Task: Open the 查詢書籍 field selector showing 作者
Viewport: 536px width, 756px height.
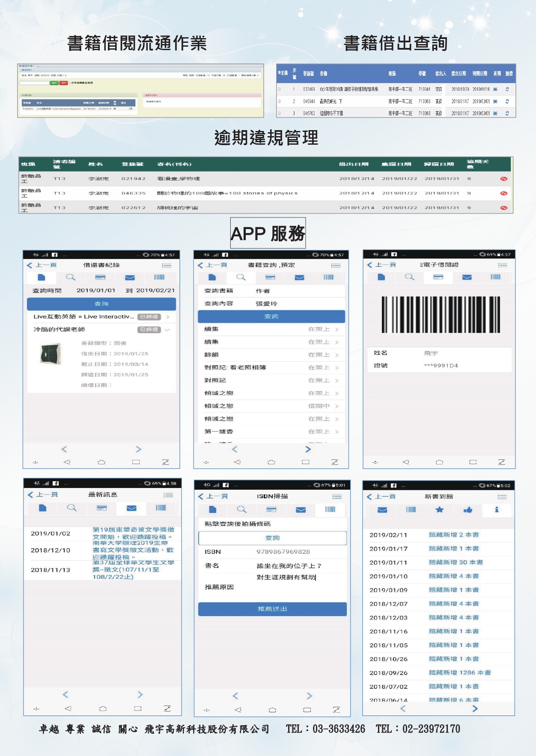Action: (x=271, y=291)
